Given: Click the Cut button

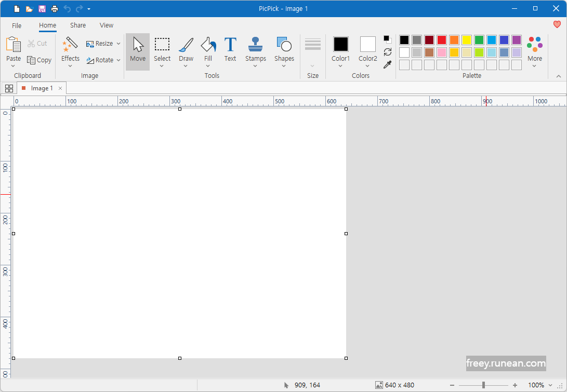Looking at the screenshot, I should (x=37, y=44).
